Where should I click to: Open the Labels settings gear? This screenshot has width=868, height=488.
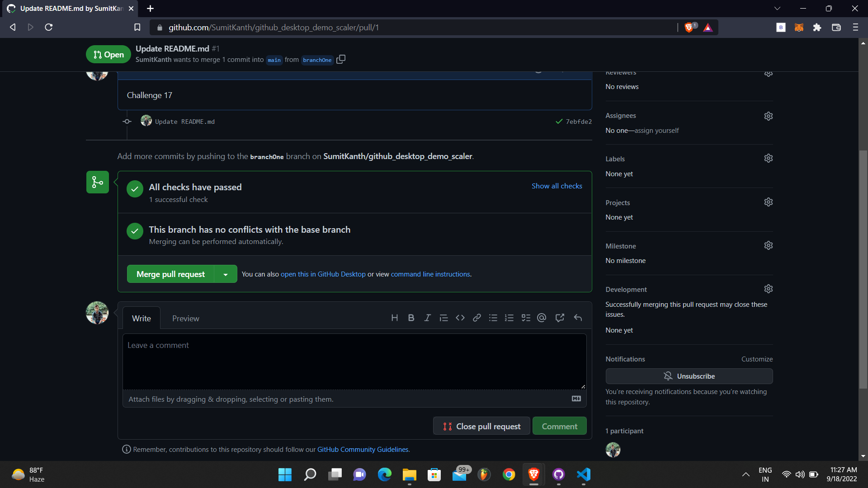click(x=769, y=158)
